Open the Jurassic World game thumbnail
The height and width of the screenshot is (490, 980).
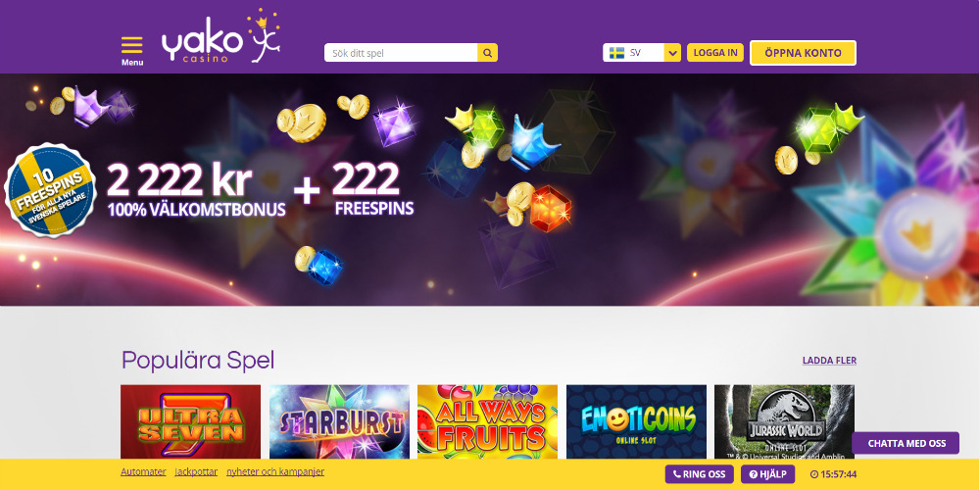[784, 421]
